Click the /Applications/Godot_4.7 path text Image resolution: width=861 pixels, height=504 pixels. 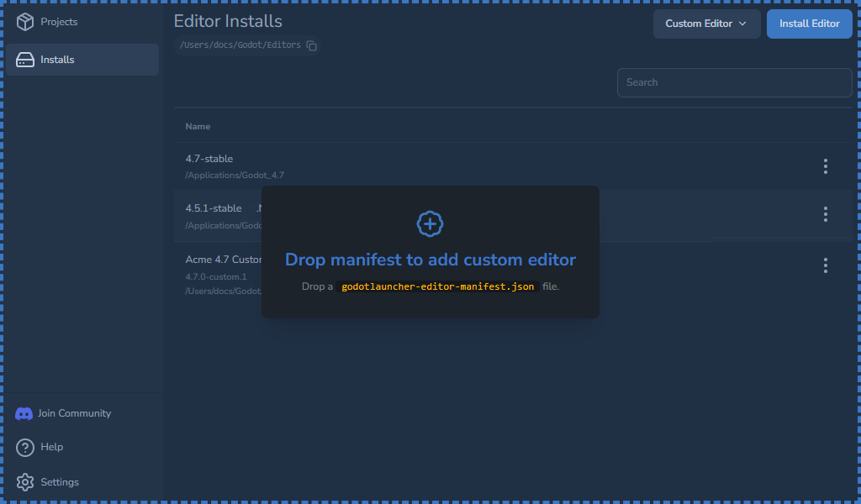coord(235,176)
